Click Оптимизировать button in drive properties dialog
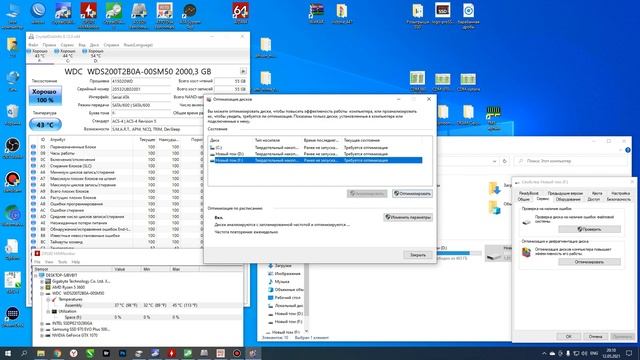This screenshot has width=640, height=360. (x=589, y=262)
